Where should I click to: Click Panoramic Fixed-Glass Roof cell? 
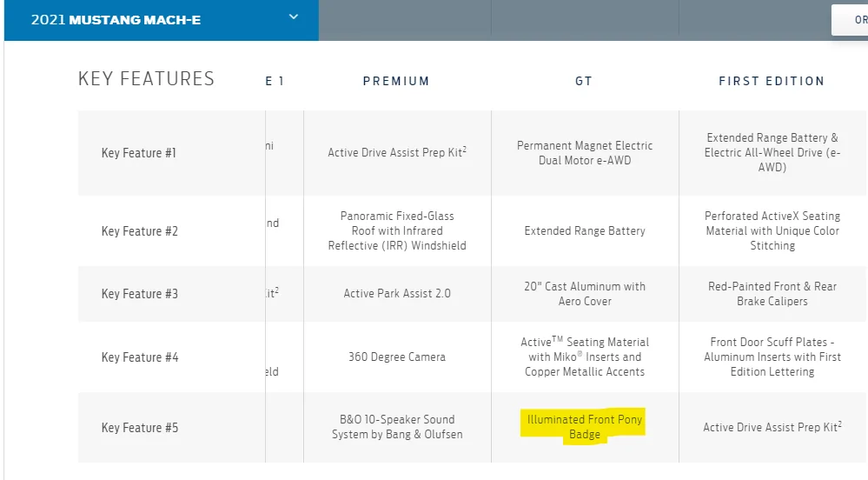[397, 230]
